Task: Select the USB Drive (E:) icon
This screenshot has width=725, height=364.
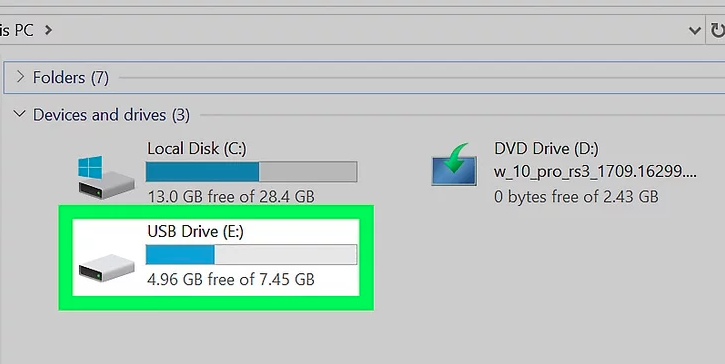Action: (106, 267)
